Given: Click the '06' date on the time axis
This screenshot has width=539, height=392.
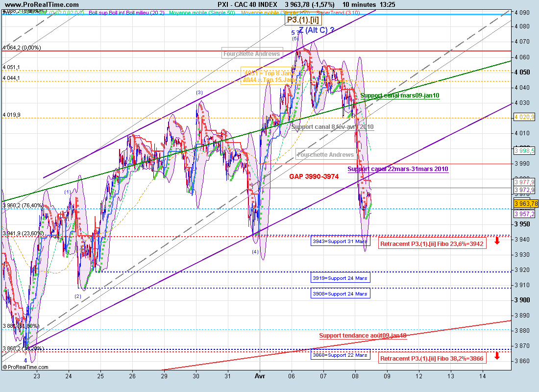Looking at the screenshot, I should point(292,376).
